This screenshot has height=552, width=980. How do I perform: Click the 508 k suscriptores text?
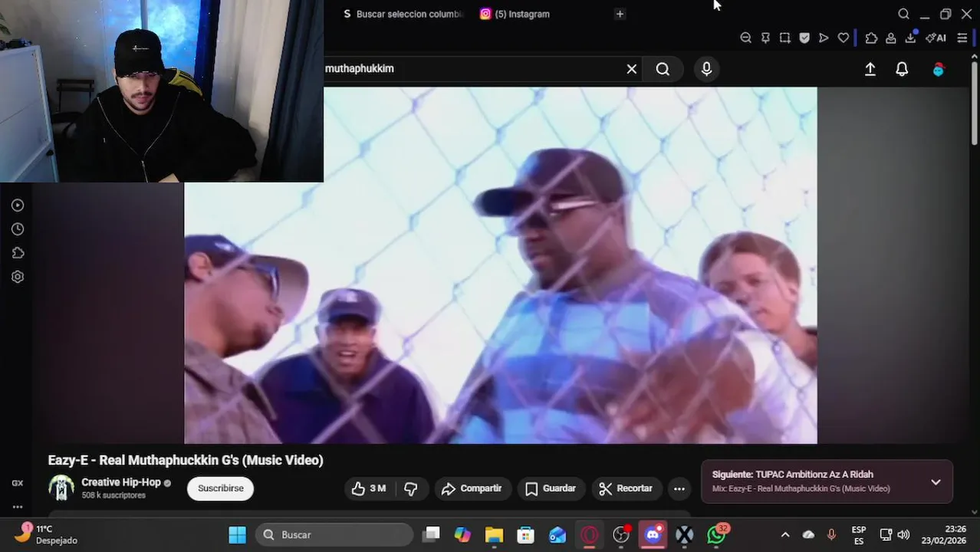(x=113, y=495)
